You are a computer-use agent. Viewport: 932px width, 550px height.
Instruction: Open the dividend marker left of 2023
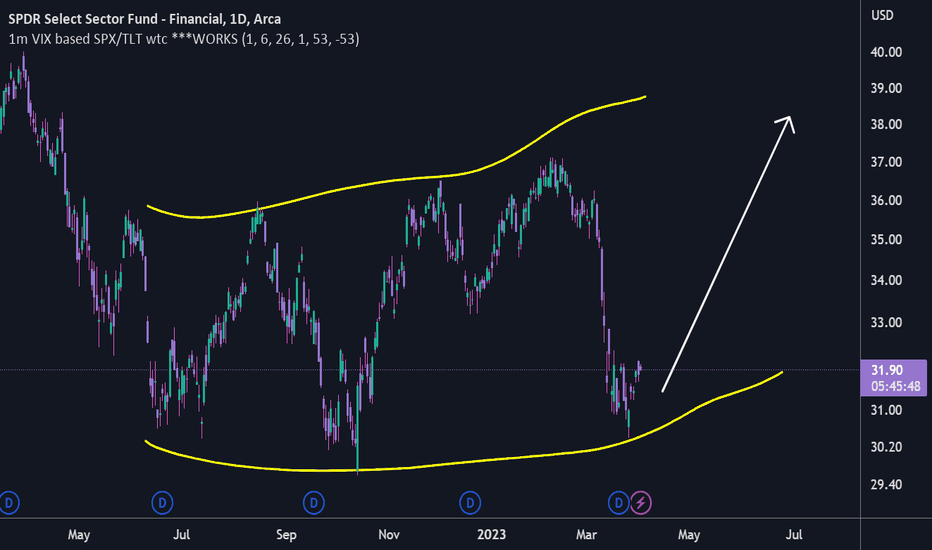(x=470, y=503)
